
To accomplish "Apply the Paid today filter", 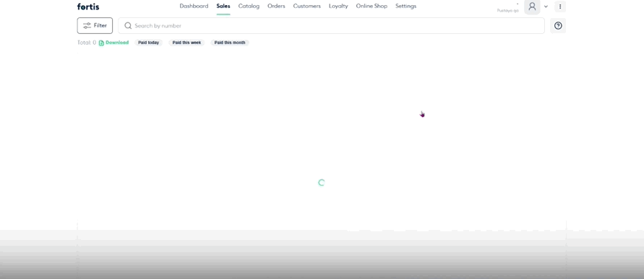I will tap(149, 43).
